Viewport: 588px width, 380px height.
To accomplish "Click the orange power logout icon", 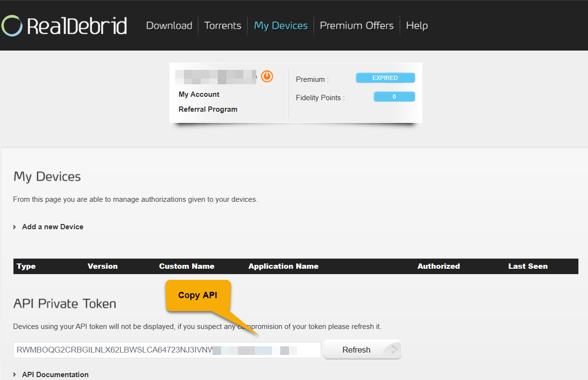I will (267, 76).
